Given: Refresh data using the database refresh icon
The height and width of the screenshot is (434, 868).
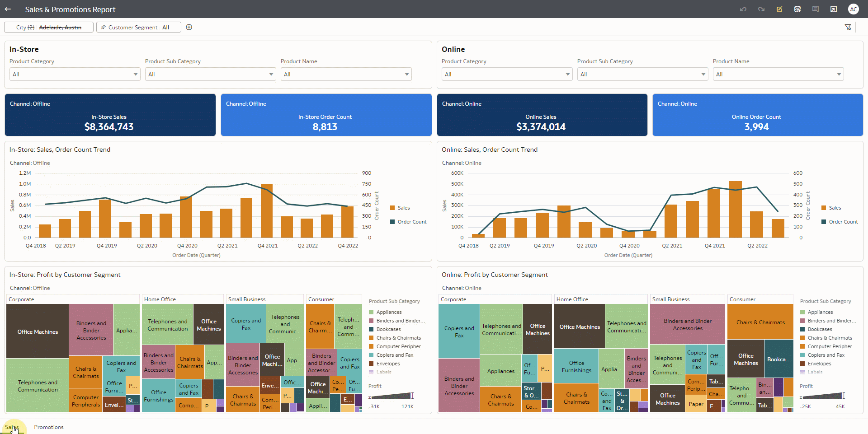Looking at the screenshot, I should 797,9.
